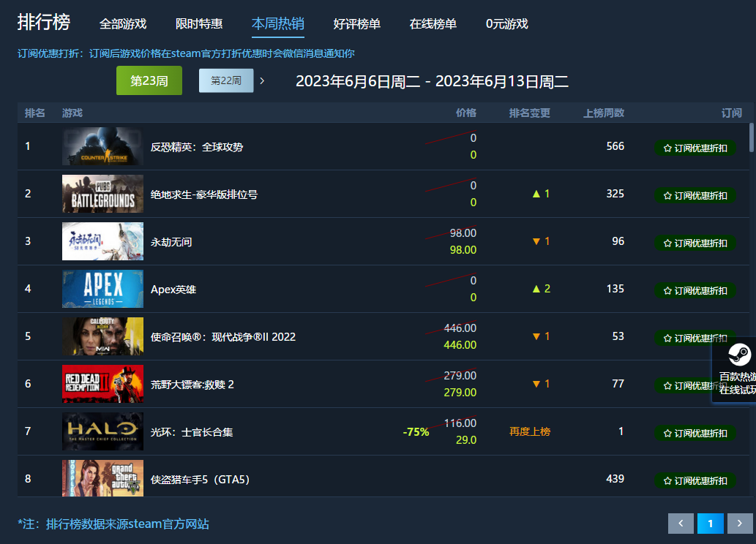Subscribe to discounts for Apex英雄
Screen dimensions: 756x544
point(695,290)
